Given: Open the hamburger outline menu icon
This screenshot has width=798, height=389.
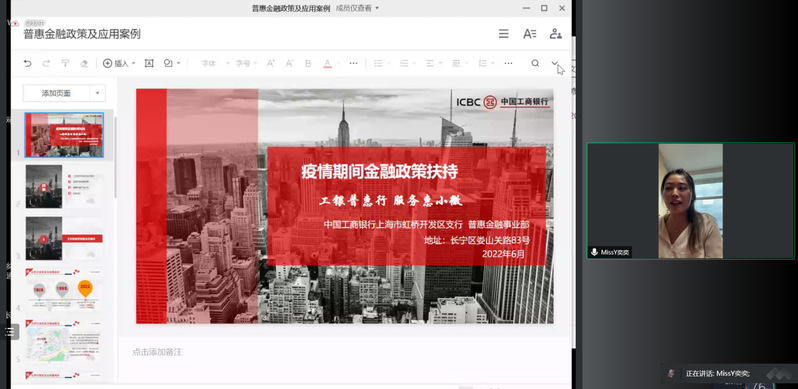Looking at the screenshot, I should click(x=503, y=34).
